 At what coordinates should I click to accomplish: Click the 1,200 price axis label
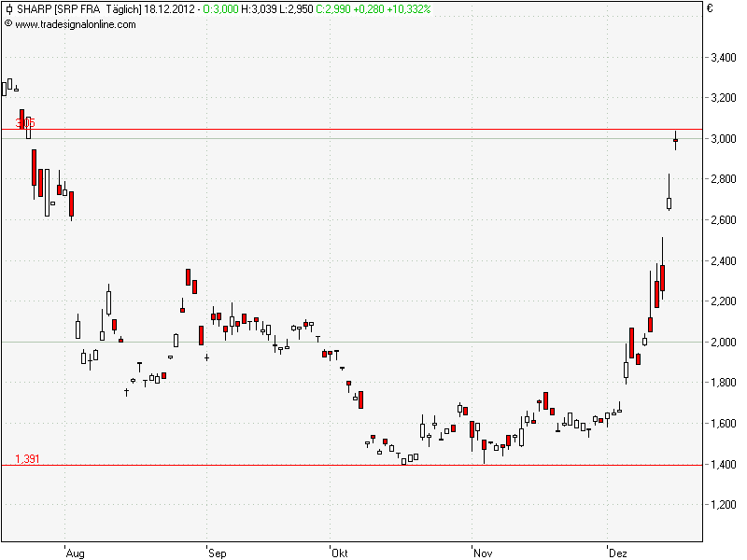[723, 504]
